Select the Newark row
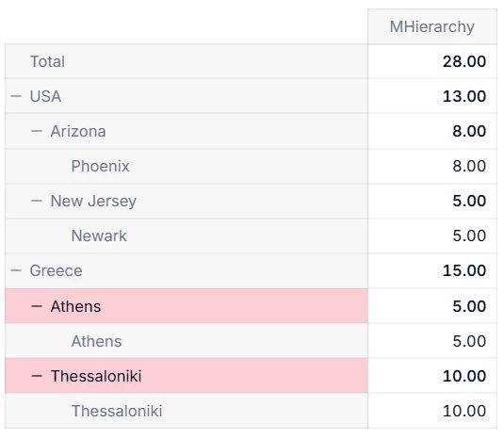The width and height of the screenshot is (504, 439). point(187,236)
